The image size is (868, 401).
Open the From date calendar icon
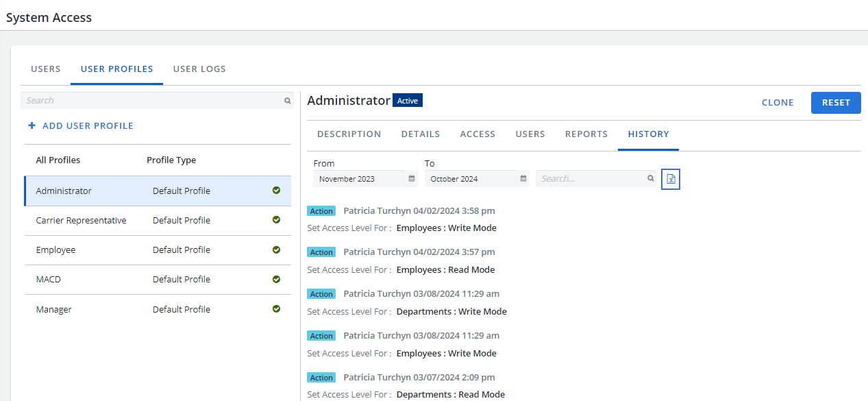(412, 178)
